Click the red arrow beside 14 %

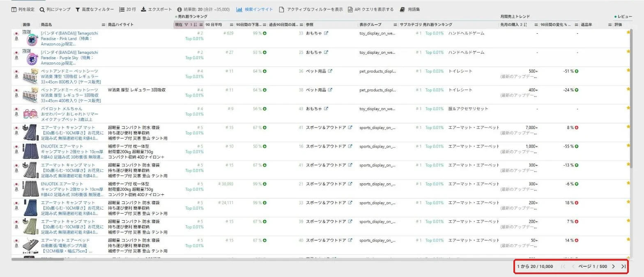click(x=577, y=240)
